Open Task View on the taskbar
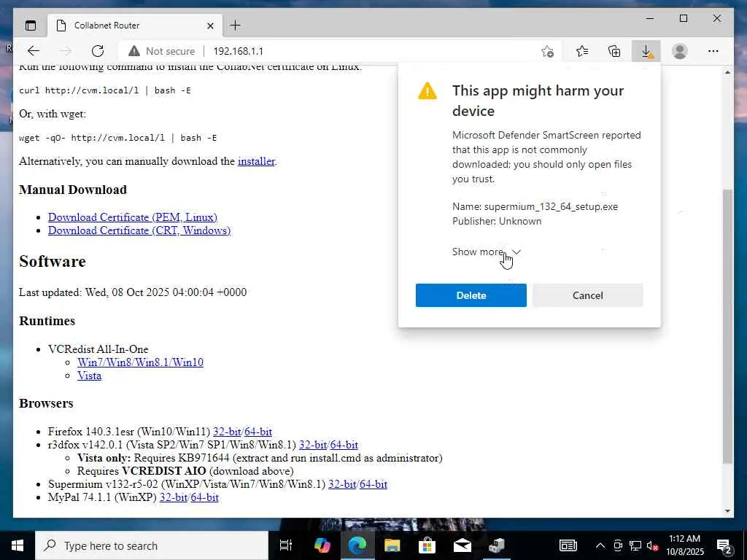The height and width of the screenshot is (560, 747). point(286,545)
